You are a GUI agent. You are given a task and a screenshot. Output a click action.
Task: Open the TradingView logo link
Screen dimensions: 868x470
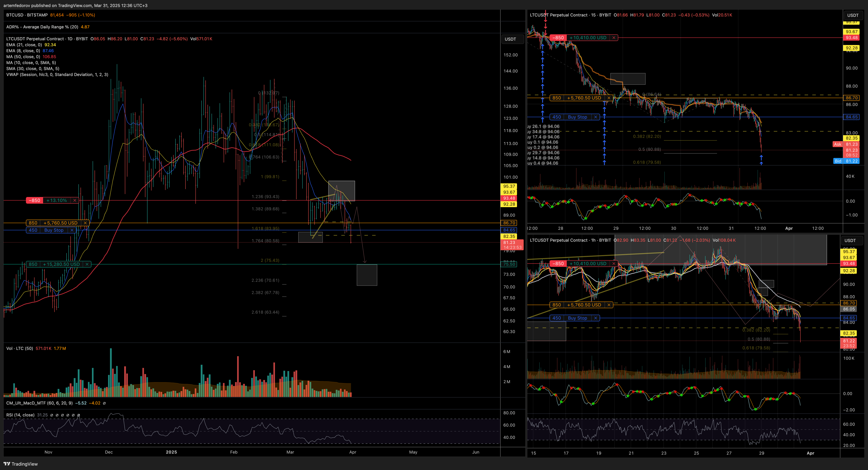tap(20, 464)
